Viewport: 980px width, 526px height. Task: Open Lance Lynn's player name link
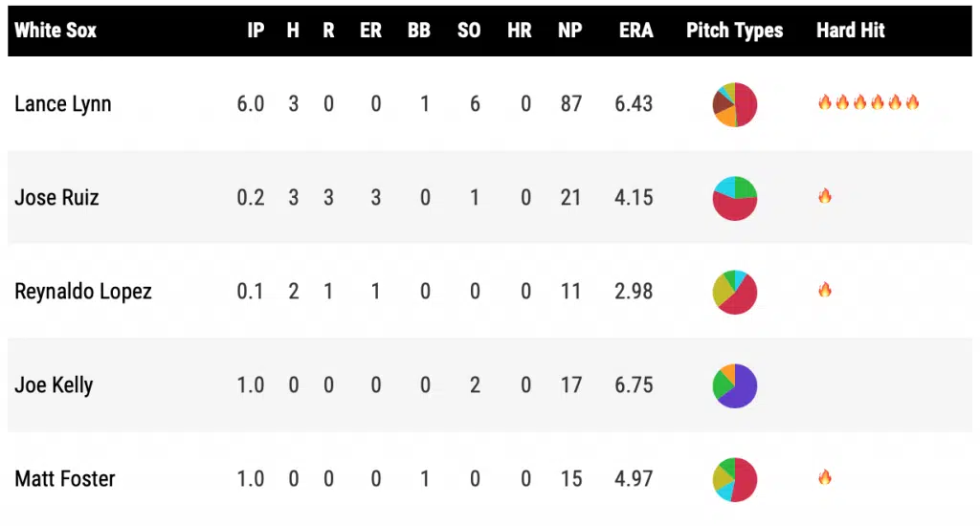click(62, 103)
